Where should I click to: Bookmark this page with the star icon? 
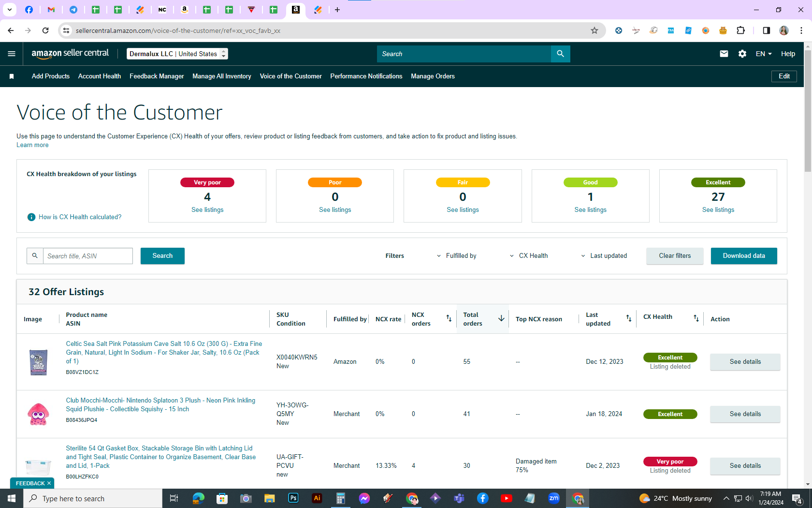594,30
